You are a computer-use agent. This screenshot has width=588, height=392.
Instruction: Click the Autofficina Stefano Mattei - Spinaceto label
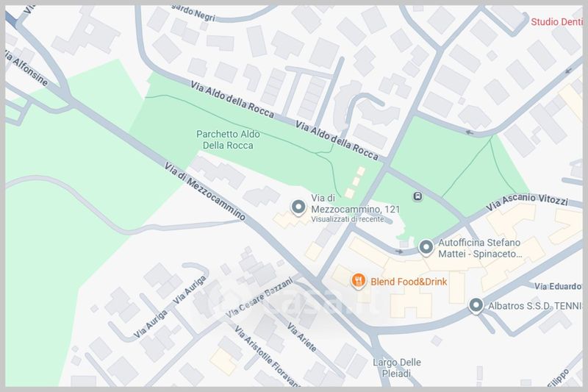pos(480,249)
